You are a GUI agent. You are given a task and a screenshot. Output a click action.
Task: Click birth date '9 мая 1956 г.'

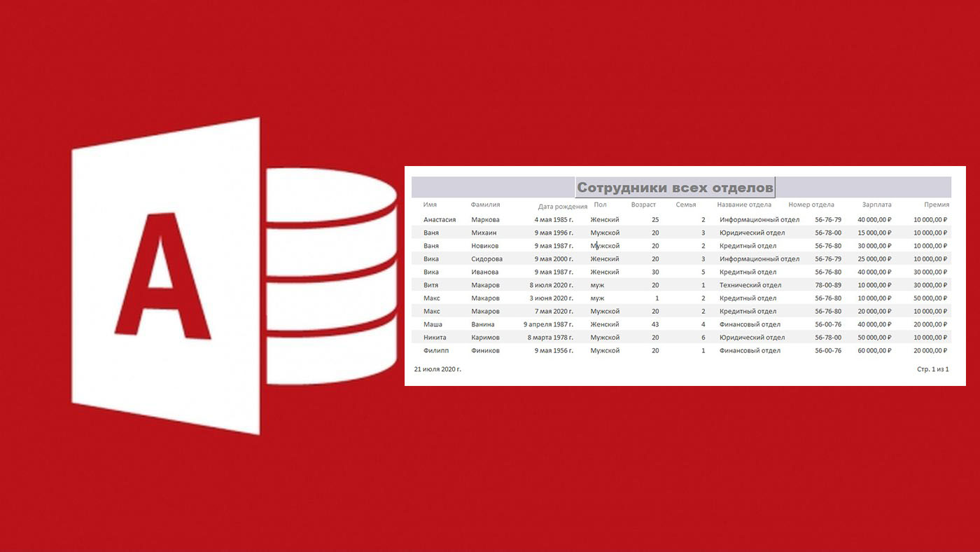click(x=553, y=350)
